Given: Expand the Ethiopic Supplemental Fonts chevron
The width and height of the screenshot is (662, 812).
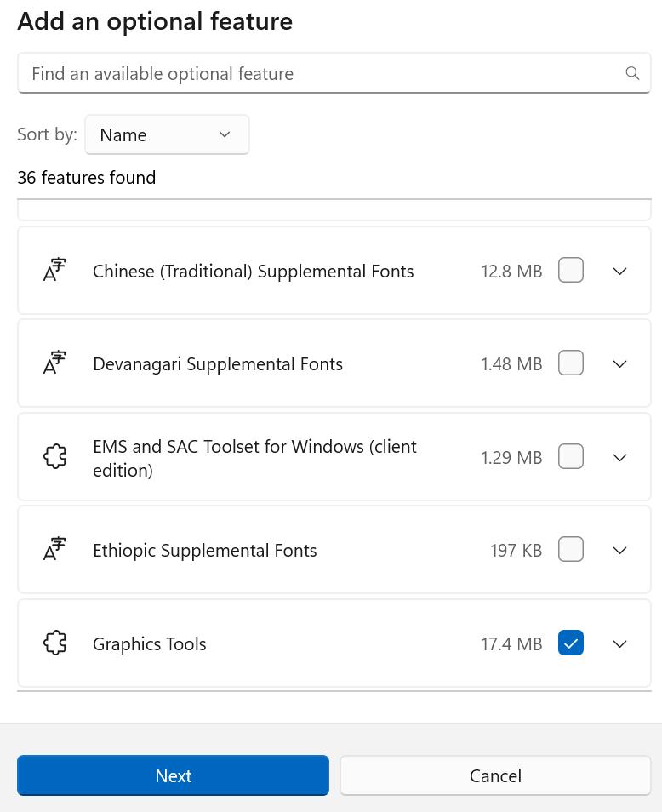Looking at the screenshot, I should [620, 550].
